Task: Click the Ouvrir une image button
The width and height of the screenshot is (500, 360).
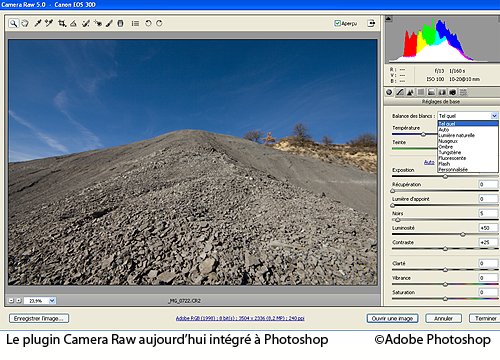Action: [x=392, y=318]
